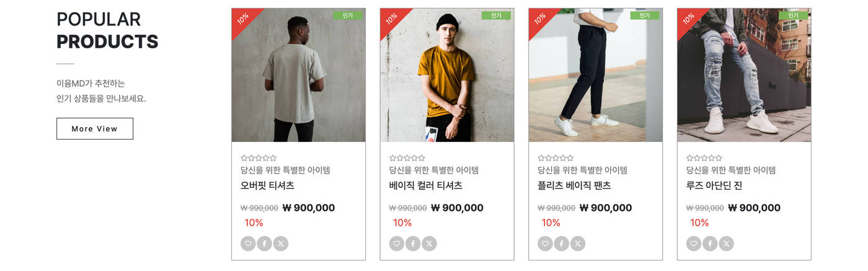Share 플리츠 베이직 팬츠 on X
Image resolution: width=868 pixels, height=271 pixels.
click(578, 244)
